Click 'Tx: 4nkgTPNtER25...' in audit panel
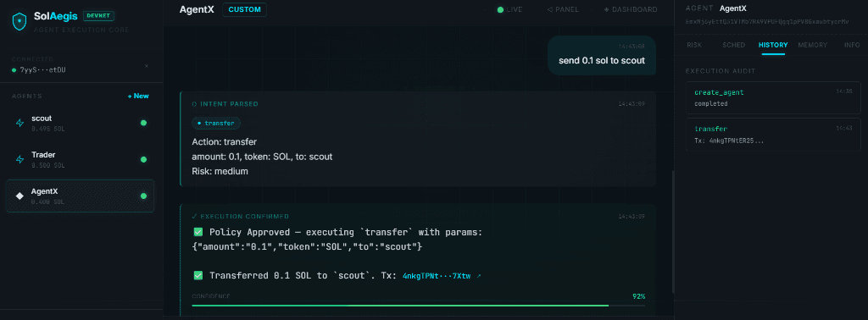868x320 pixels. (729, 141)
